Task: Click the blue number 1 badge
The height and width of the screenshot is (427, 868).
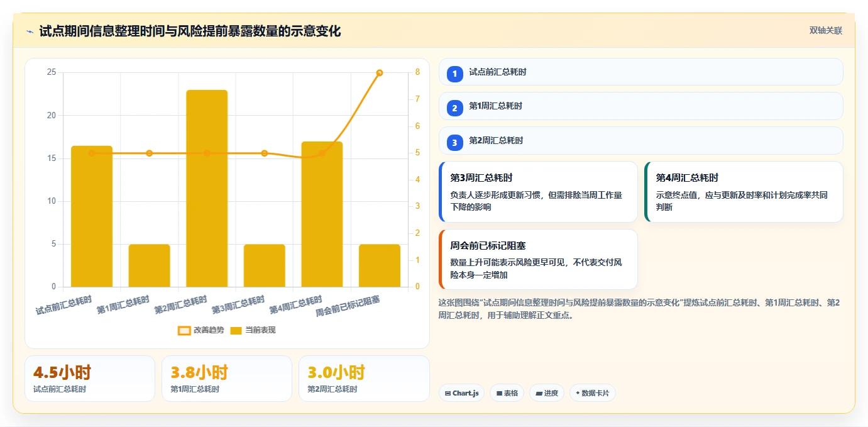Action: pyautogui.click(x=455, y=74)
